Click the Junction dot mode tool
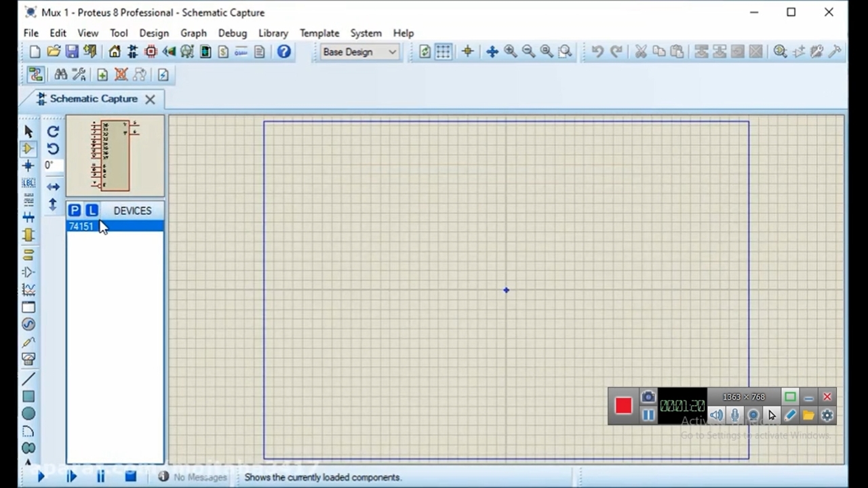 click(28, 166)
